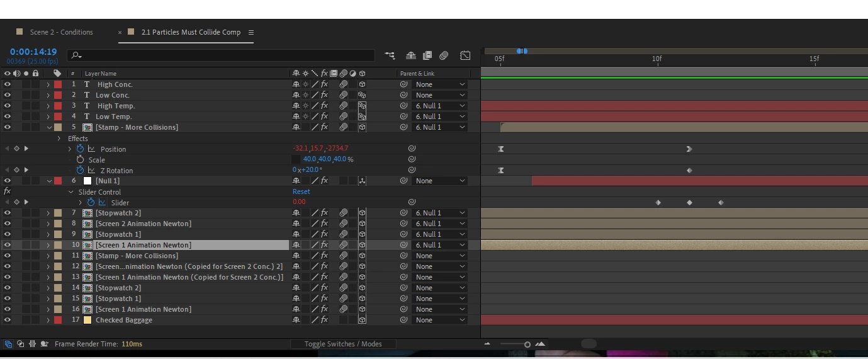Click parent pick whip for High Conc.

[x=404, y=84]
